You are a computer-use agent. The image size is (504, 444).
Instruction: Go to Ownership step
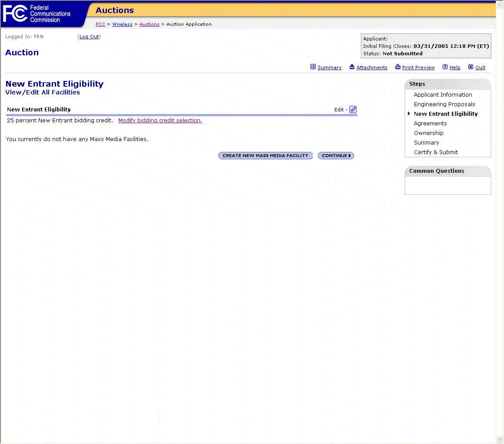428,133
